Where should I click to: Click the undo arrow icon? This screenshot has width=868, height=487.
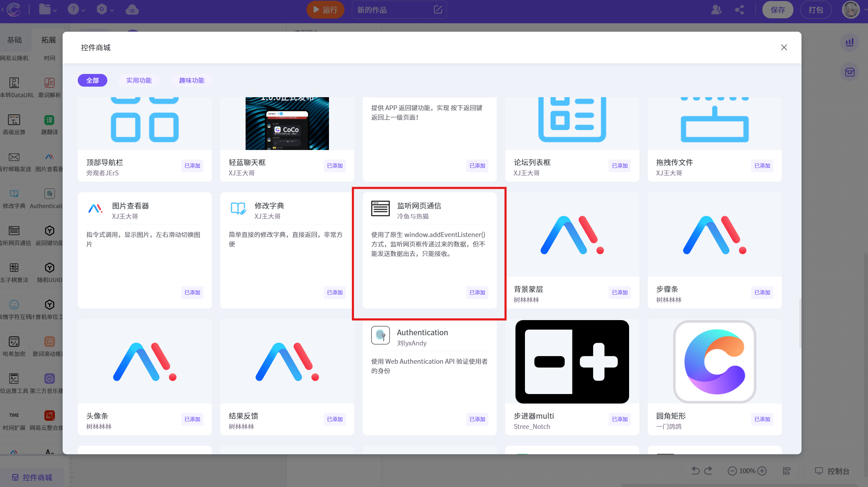coord(695,471)
